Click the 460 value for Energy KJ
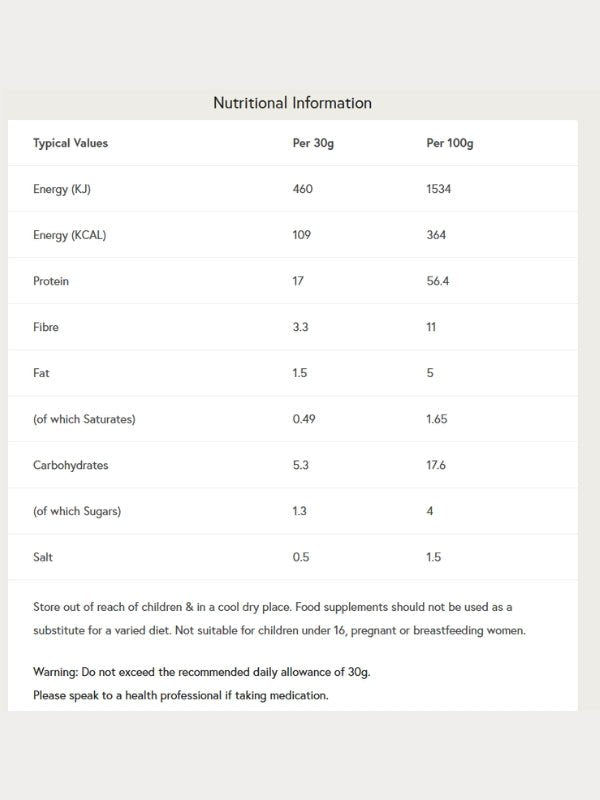Image resolution: width=600 pixels, height=800 pixels. point(303,189)
